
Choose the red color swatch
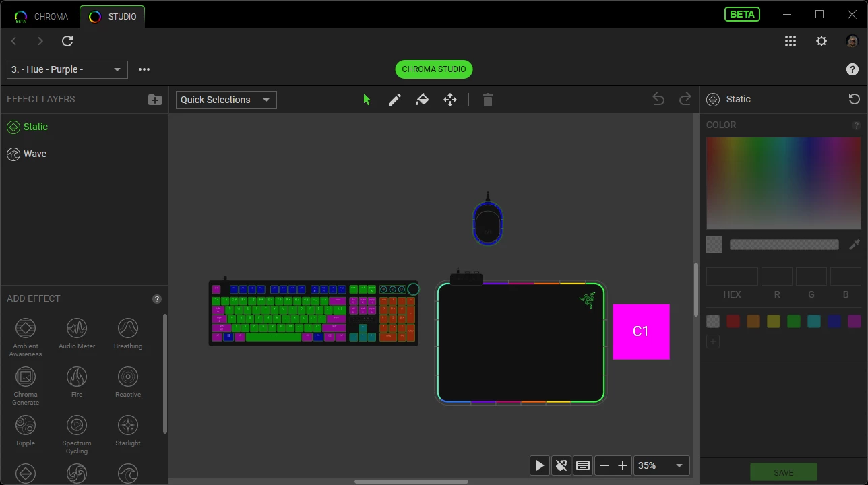tap(733, 321)
